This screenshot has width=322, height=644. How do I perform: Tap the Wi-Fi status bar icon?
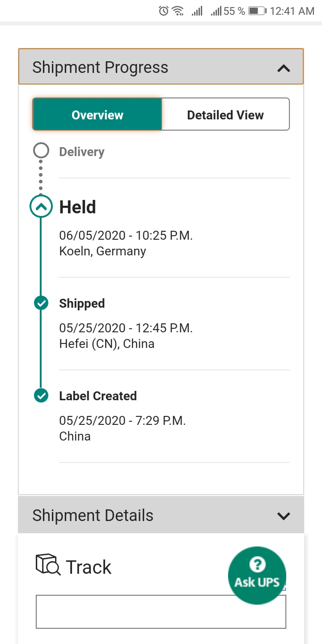(178, 11)
